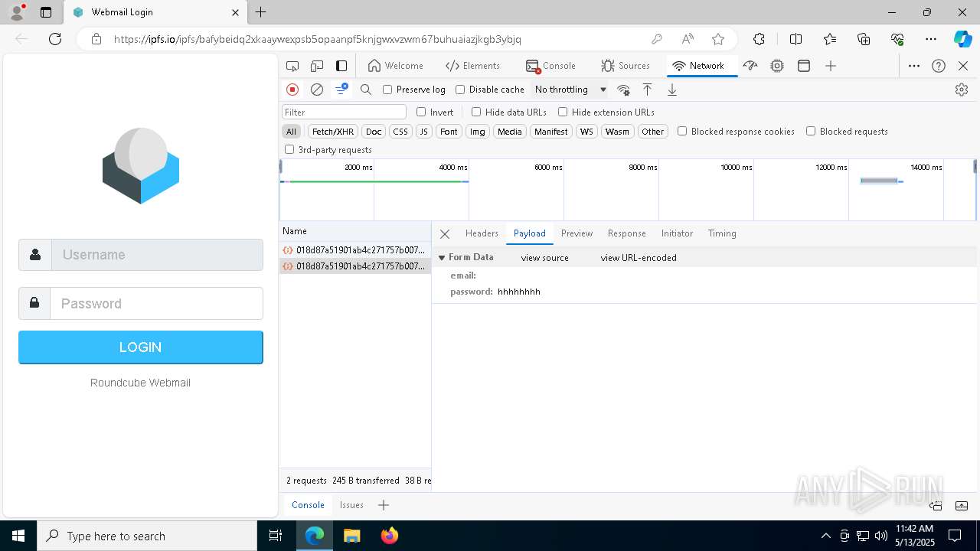Select first 018d87a5... request row
Screen dimensions: 980x551
point(354,250)
